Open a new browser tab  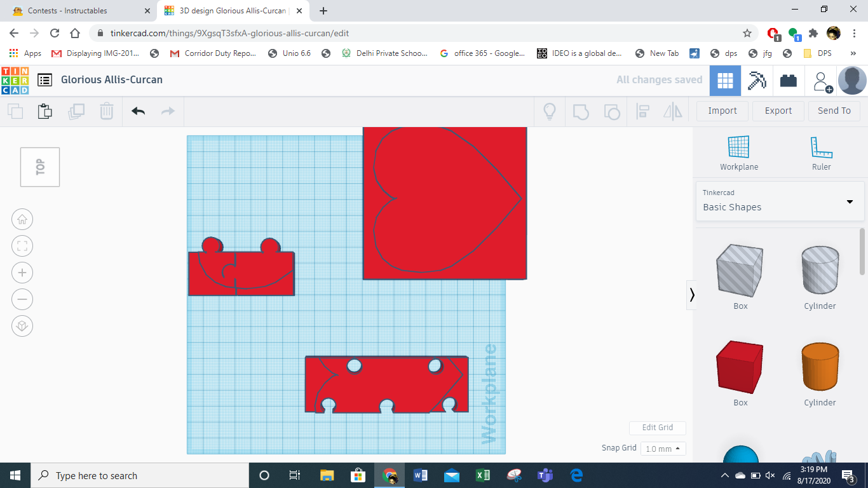[x=323, y=11]
